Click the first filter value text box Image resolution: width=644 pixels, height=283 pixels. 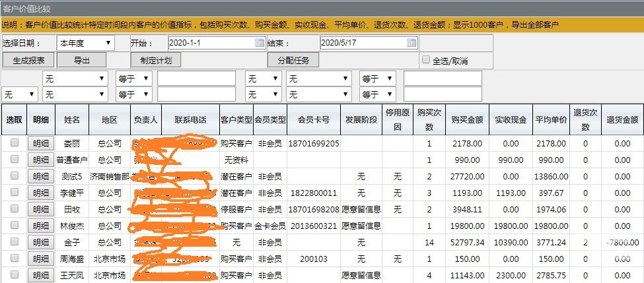click(x=196, y=79)
